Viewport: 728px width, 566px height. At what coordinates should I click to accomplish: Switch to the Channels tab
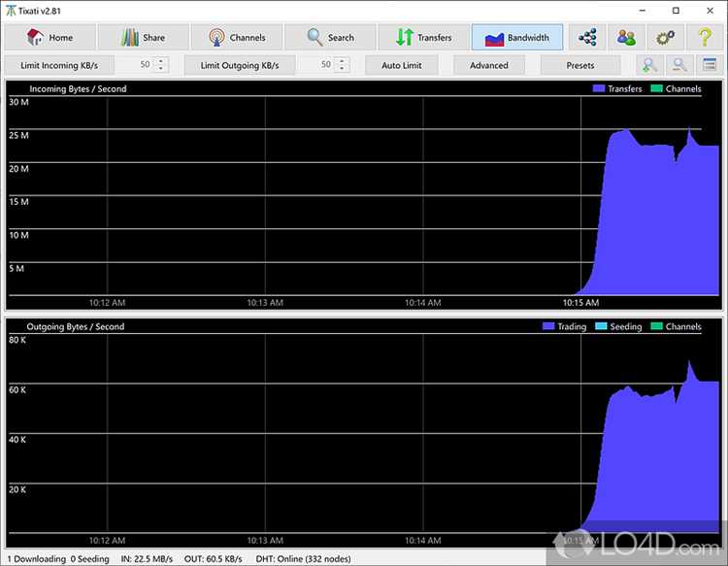(237, 37)
